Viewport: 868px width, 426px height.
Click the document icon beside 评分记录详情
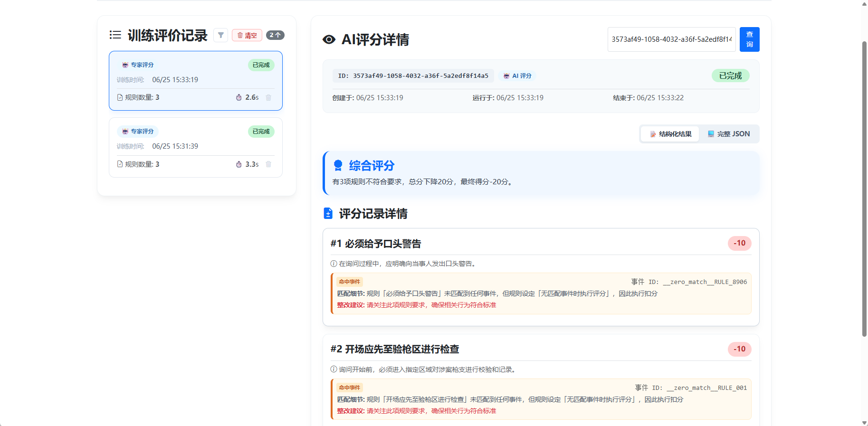point(328,213)
